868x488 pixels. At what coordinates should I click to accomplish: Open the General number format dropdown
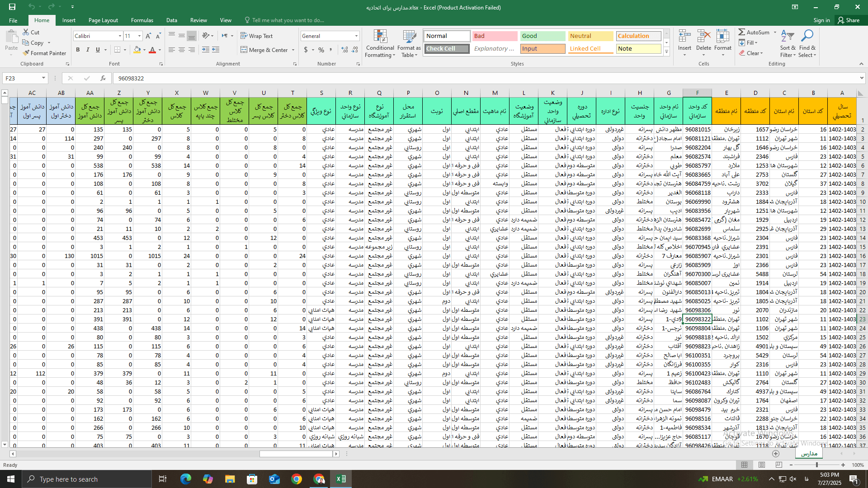tap(356, 36)
